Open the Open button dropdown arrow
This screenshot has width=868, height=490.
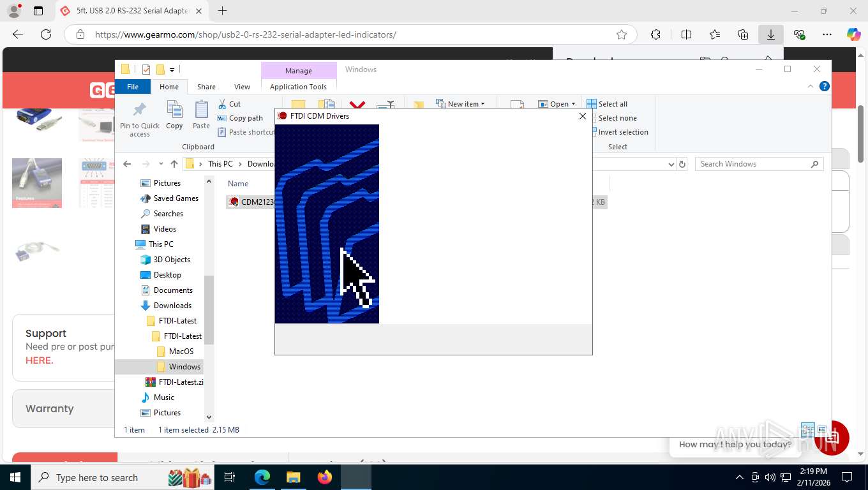click(573, 104)
